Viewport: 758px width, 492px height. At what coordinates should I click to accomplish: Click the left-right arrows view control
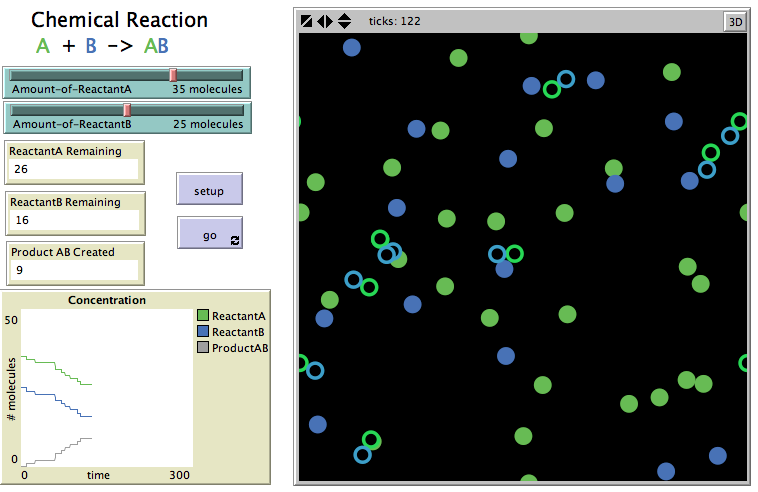(x=324, y=21)
